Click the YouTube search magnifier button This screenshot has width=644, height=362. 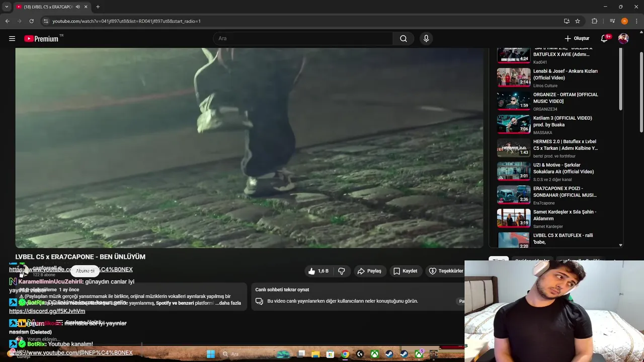click(404, 39)
